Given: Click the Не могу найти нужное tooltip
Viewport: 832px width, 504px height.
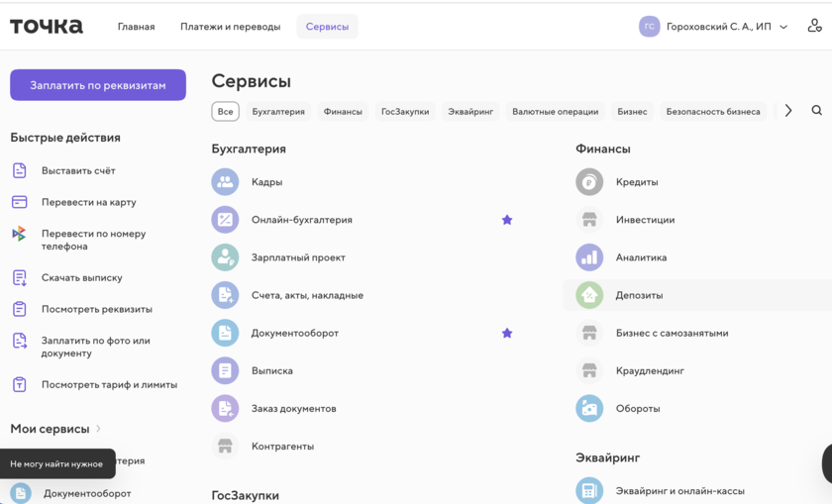Looking at the screenshot, I should click(56, 463).
